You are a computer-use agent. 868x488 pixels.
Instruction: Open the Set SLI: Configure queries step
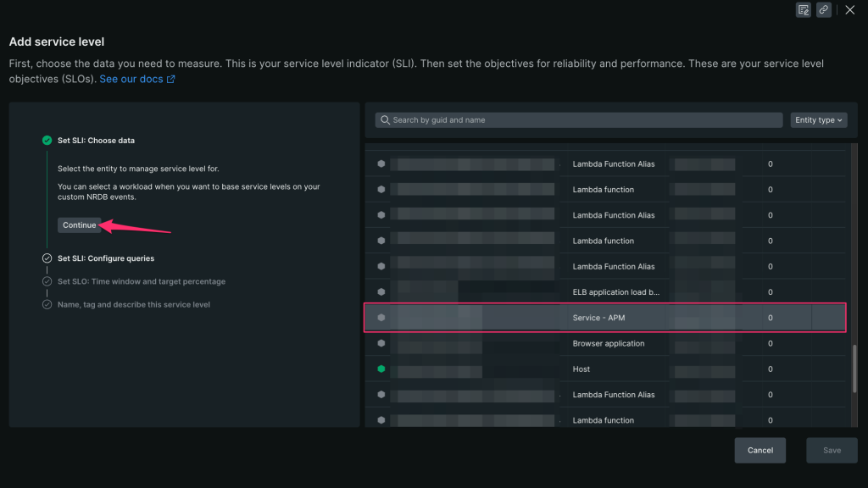click(106, 258)
